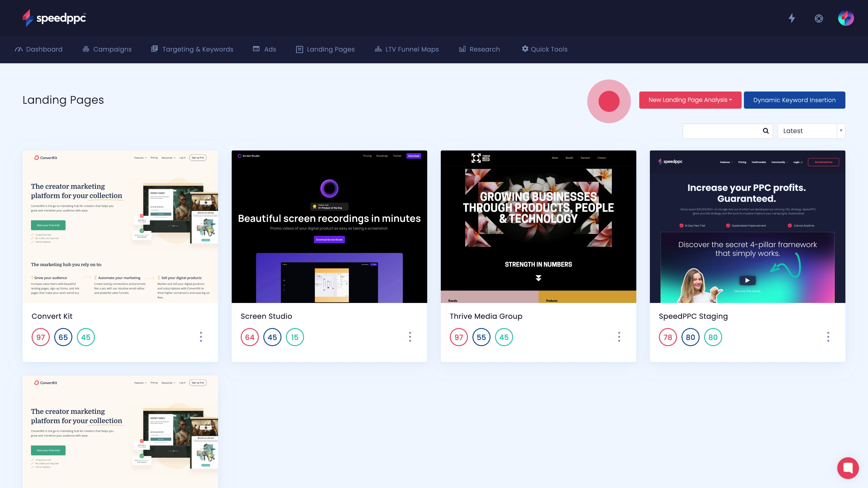This screenshot has height=488, width=868.
Task: Click the pulsing pink notification dot
Action: coord(609,101)
